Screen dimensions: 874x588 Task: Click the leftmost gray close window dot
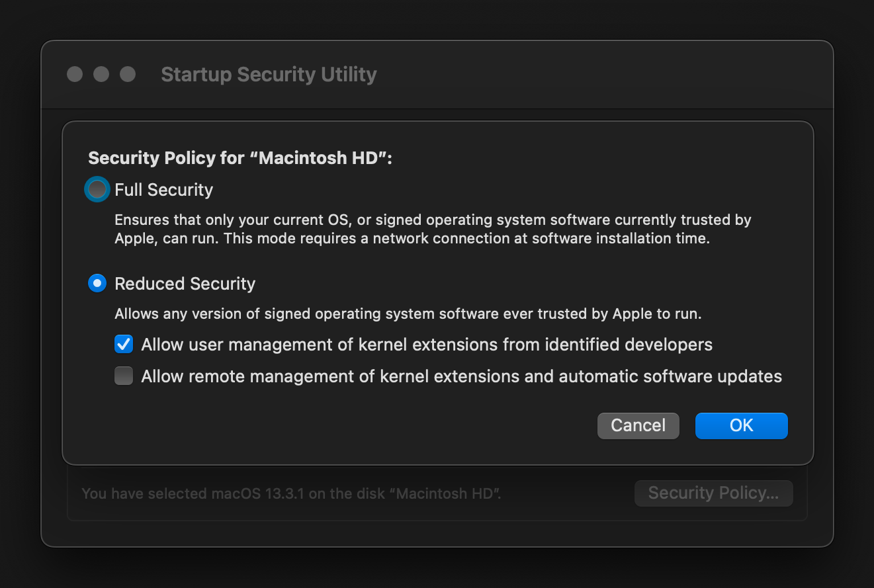pyautogui.click(x=75, y=74)
